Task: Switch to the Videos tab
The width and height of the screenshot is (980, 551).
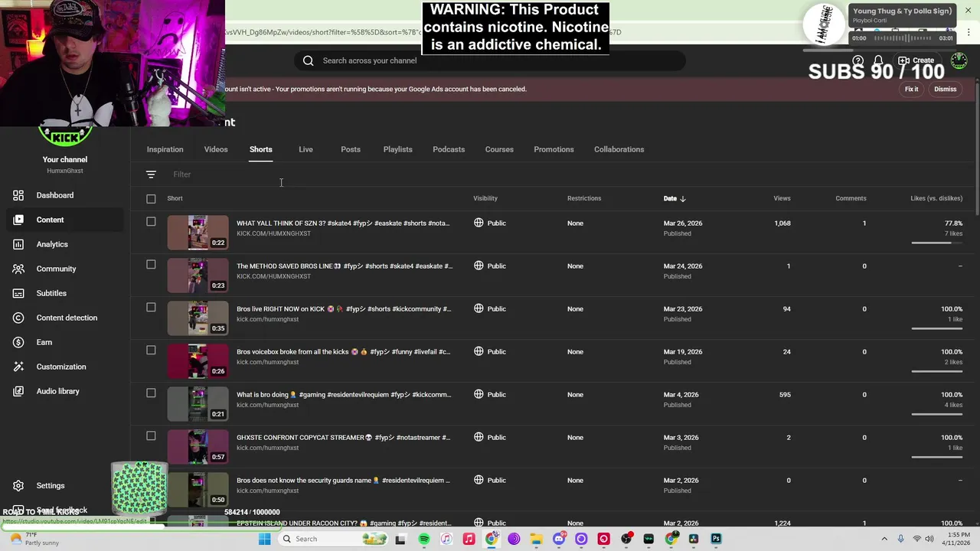Action: pos(216,149)
